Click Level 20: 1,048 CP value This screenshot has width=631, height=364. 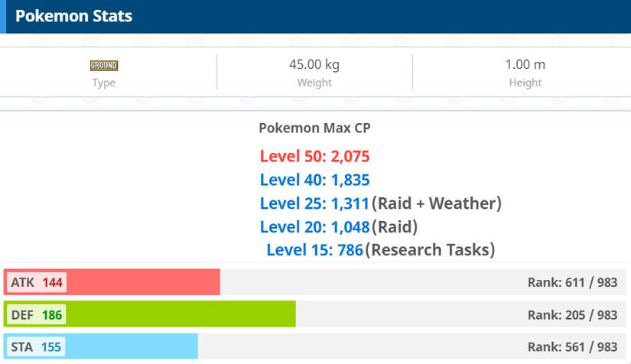[x=314, y=227]
